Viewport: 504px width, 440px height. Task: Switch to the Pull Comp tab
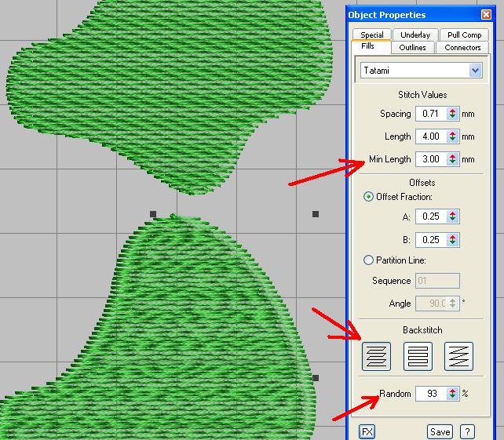465,35
